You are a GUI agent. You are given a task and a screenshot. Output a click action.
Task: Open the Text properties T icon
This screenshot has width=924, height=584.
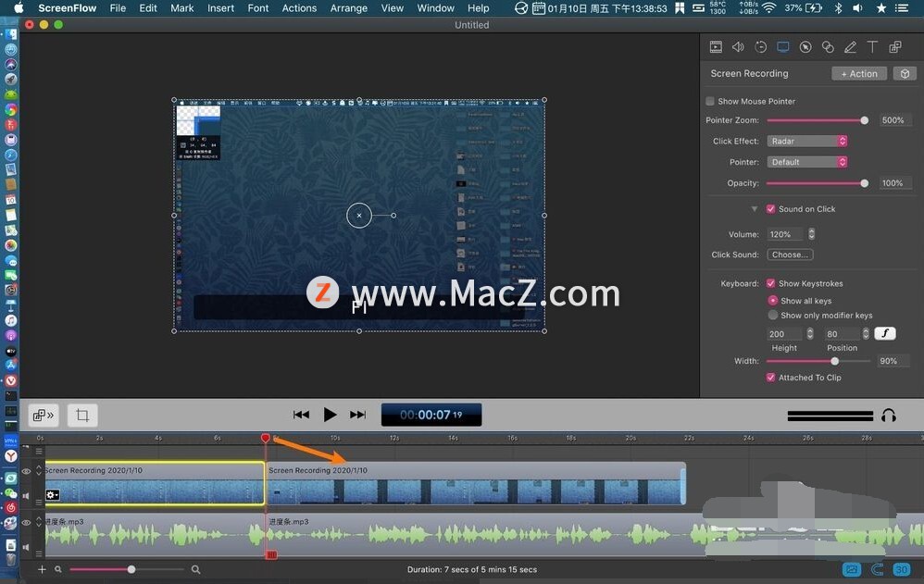pyautogui.click(x=872, y=47)
